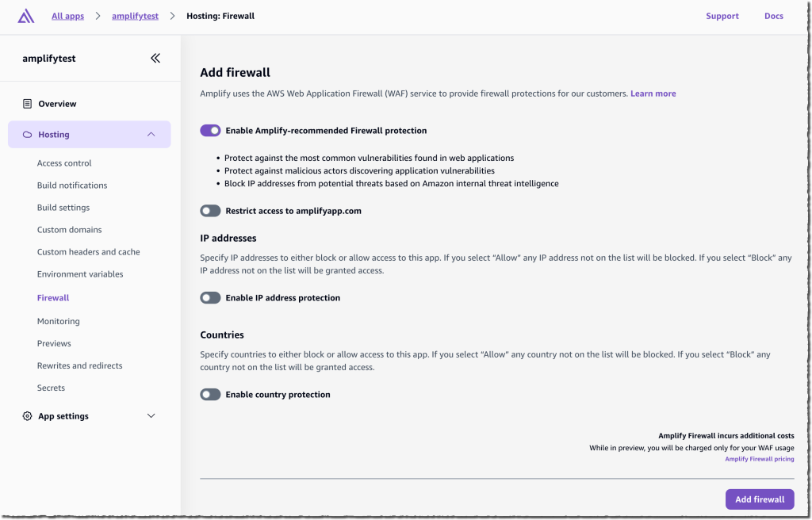812x520 pixels.
Task: Navigate to All apps breadcrumb
Action: click(67, 15)
